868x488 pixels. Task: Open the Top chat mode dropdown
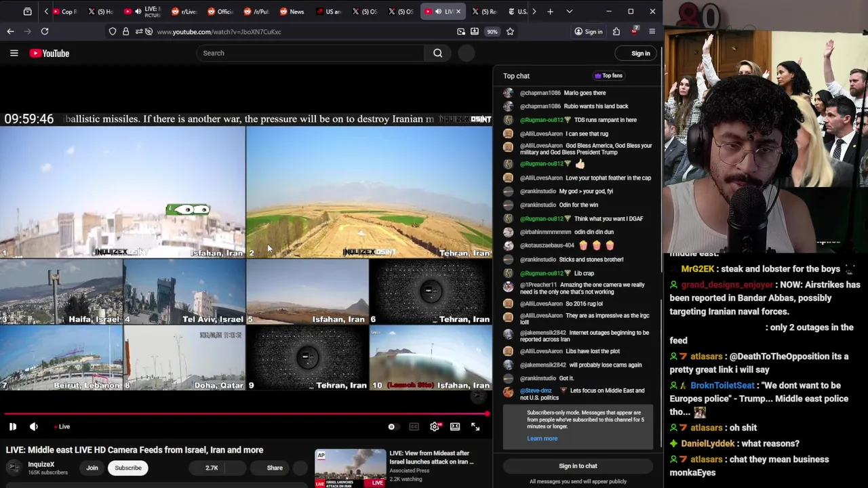516,76
